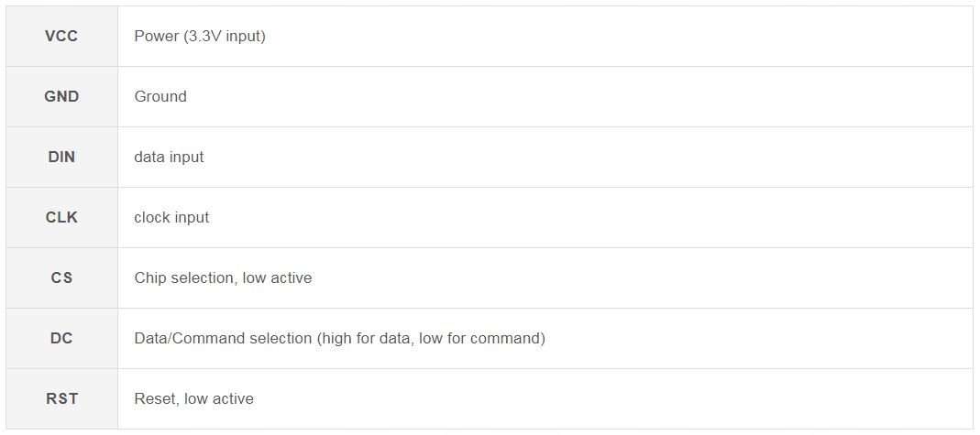This screenshot has height=435, width=980.
Task: Click the DIN pin label cell
Action: [x=61, y=157]
